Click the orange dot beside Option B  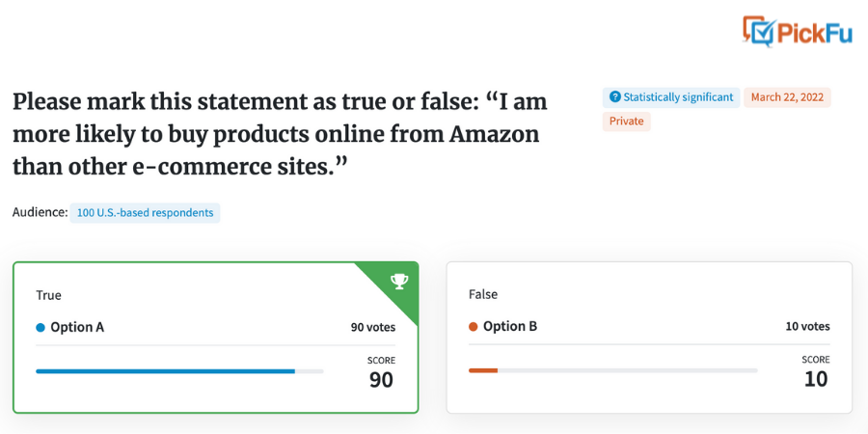pyautogui.click(x=473, y=327)
